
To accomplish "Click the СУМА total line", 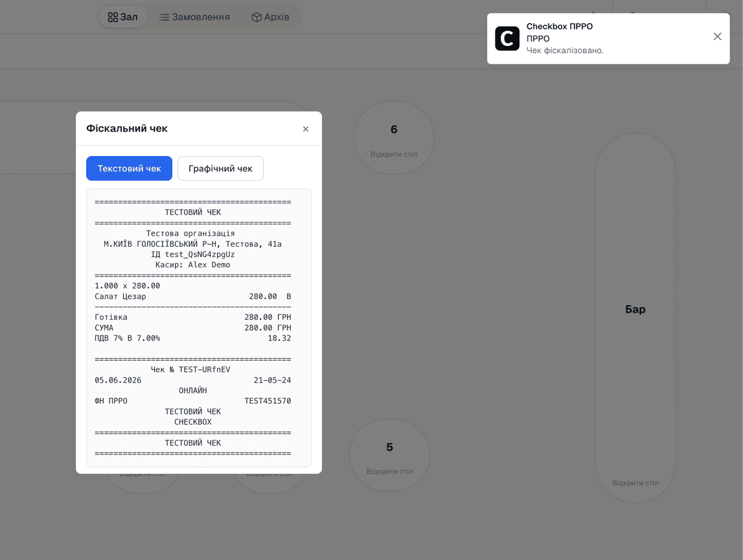I will tap(193, 328).
